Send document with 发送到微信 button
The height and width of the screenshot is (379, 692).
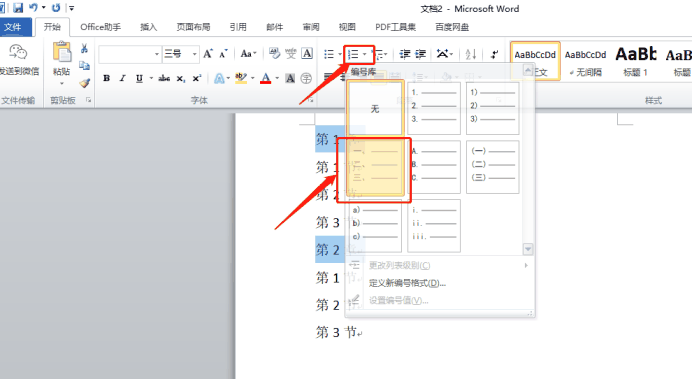pos(19,60)
